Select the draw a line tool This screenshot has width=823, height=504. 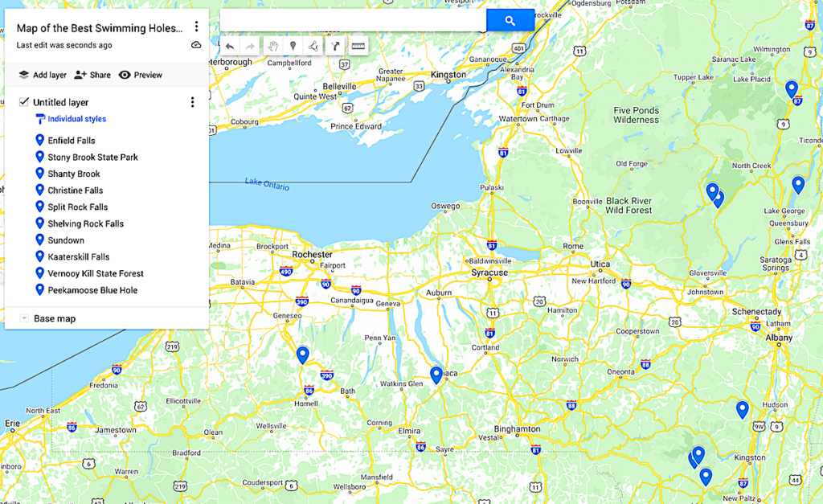coord(313,46)
